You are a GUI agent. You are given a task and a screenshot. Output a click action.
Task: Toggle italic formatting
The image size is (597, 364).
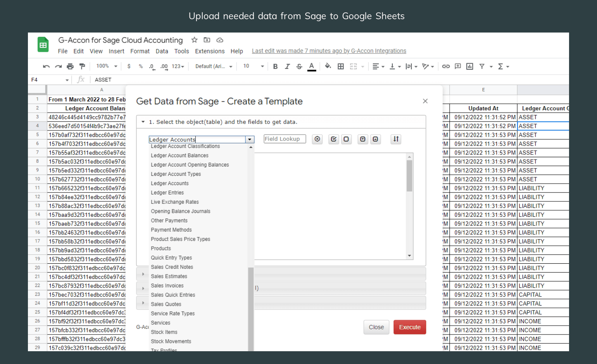click(x=287, y=67)
